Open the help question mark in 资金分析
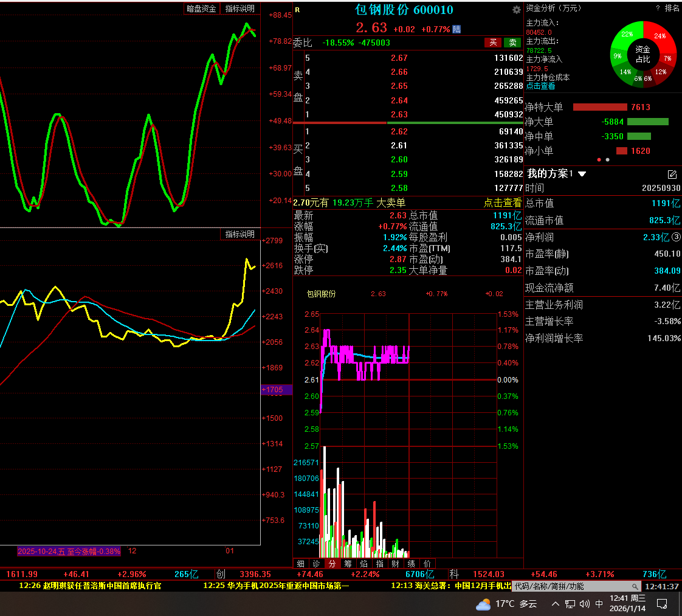This screenshot has height=616, width=682. pos(658,8)
